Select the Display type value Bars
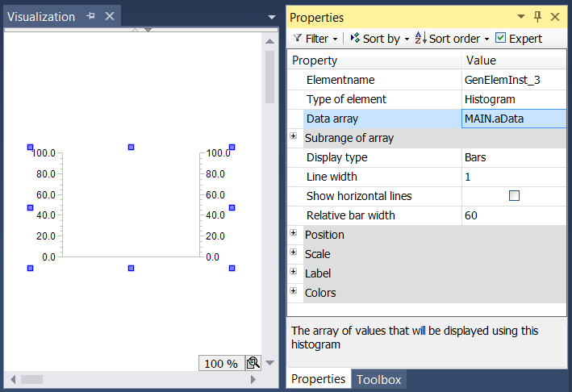The image size is (572, 392). coord(514,157)
